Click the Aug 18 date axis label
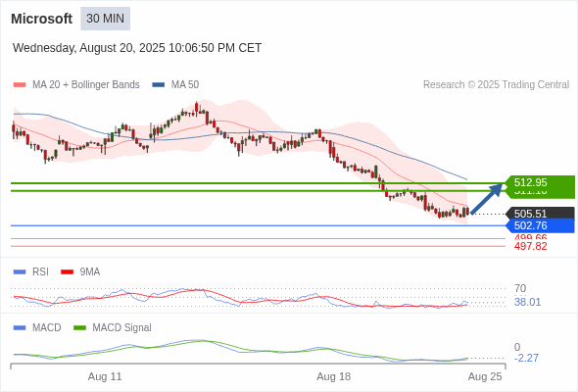The width and height of the screenshot is (578, 392). click(x=334, y=376)
